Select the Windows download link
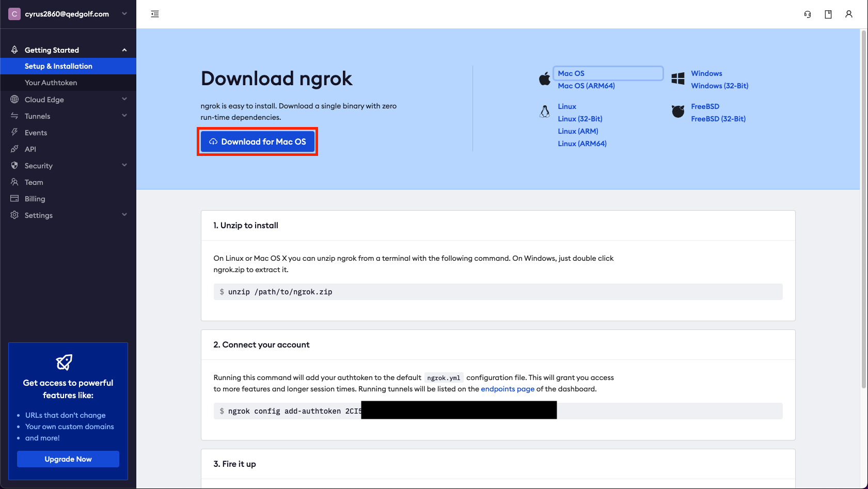The height and width of the screenshot is (489, 868). [x=706, y=73]
